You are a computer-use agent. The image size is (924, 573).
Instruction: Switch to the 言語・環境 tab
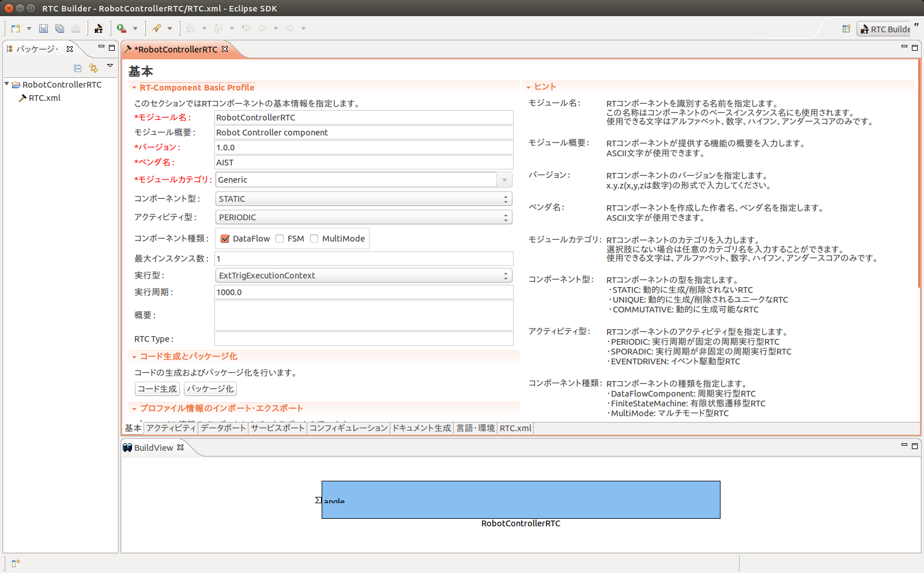coord(476,428)
